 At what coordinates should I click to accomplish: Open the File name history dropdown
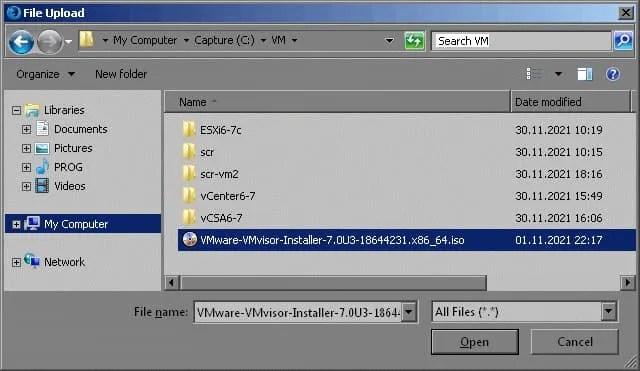pyautogui.click(x=409, y=313)
